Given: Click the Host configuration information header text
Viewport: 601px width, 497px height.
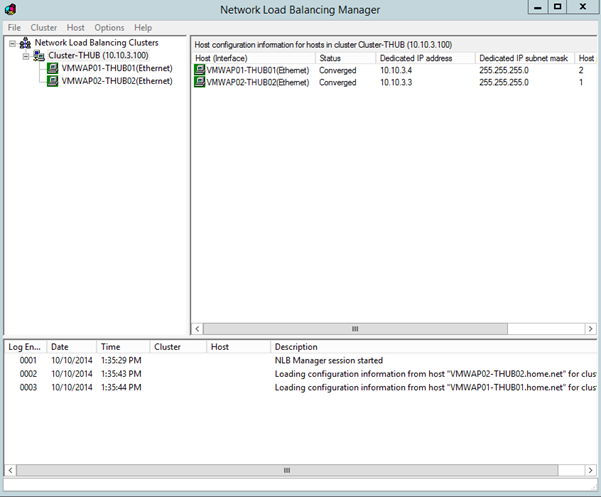Looking at the screenshot, I should click(x=323, y=45).
